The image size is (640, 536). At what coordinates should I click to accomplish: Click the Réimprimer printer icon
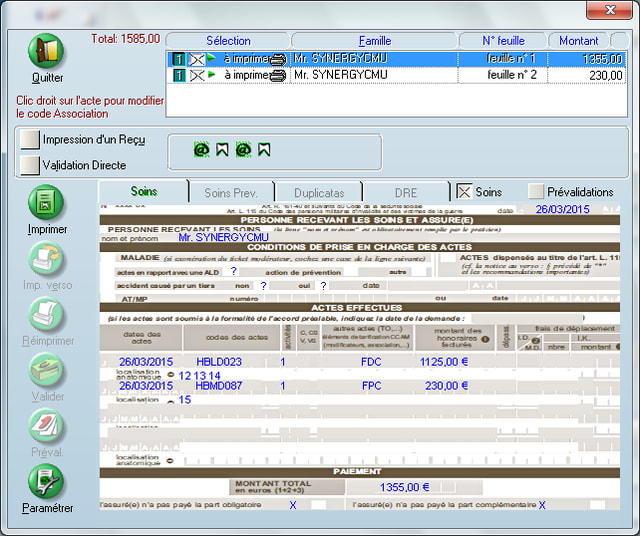point(47,315)
